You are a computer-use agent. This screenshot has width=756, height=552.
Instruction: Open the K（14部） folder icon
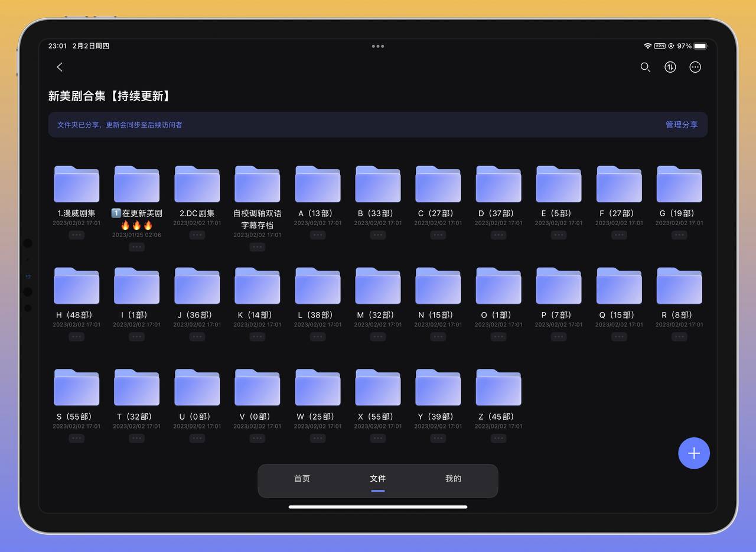[258, 285]
